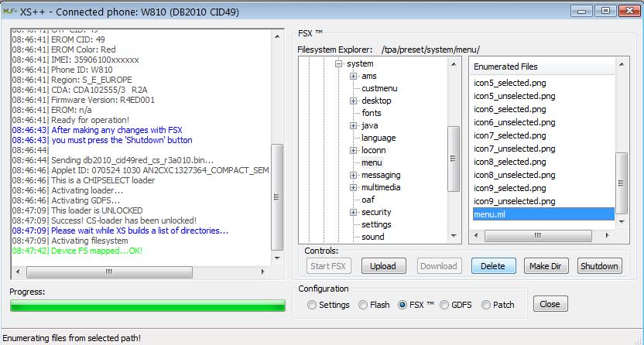This screenshot has height=345, width=644.
Task: Select file icon7_unselected.png
Action: pos(514,149)
